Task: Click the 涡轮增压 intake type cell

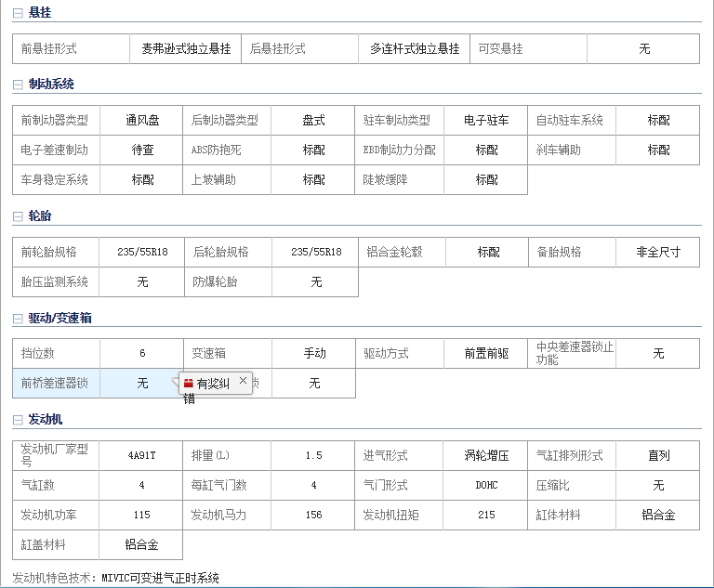Action: coord(486,456)
